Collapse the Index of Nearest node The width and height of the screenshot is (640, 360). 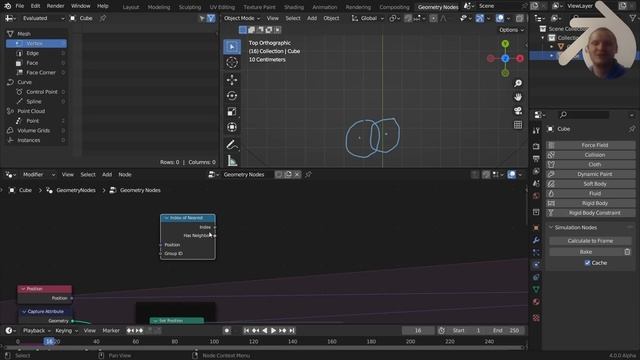pyautogui.click(x=166, y=218)
